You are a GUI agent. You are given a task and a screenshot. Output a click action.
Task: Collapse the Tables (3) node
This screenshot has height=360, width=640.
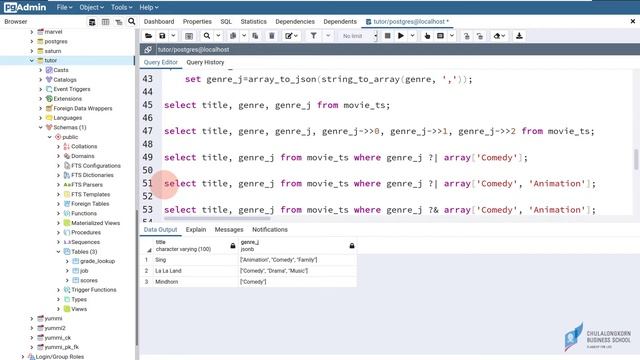point(58,252)
